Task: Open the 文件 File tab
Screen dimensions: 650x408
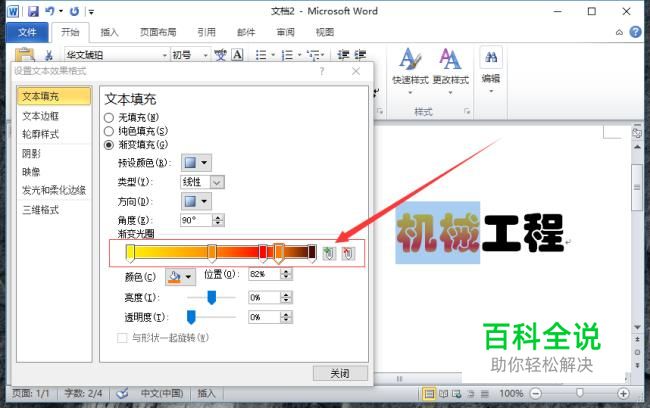Action: [x=27, y=32]
